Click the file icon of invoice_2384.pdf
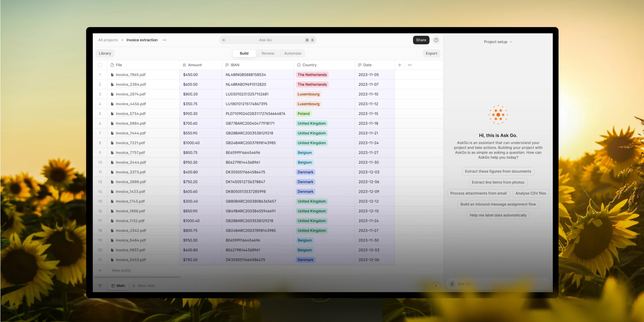The width and height of the screenshot is (644, 322). click(x=112, y=85)
